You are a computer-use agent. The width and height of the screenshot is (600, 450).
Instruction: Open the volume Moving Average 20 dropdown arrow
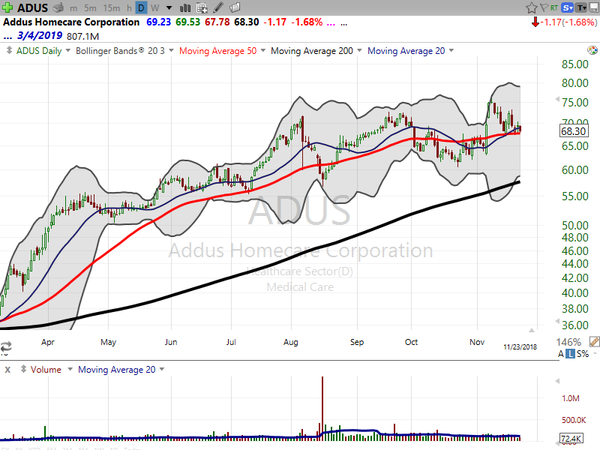tap(162, 369)
